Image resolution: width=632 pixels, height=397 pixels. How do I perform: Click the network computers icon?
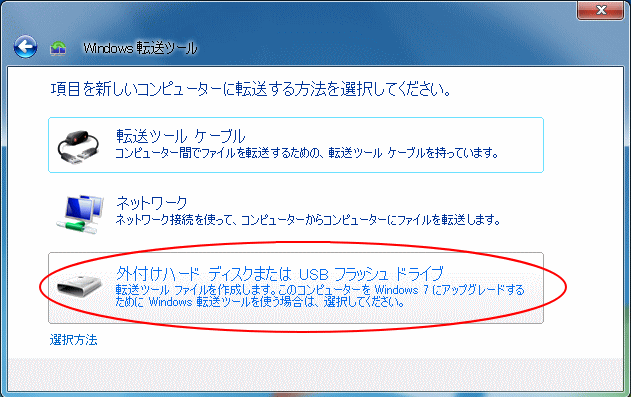(79, 214)
